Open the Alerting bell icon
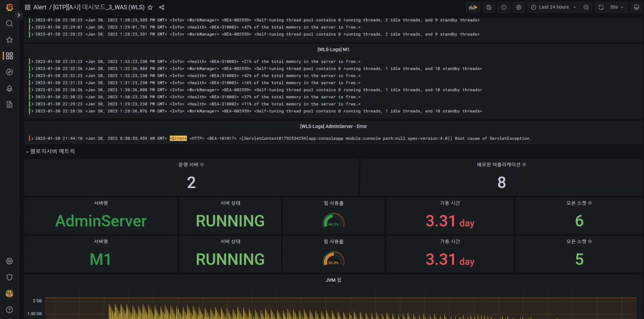The height and width of the screenshot is (319, 644). 9,88
